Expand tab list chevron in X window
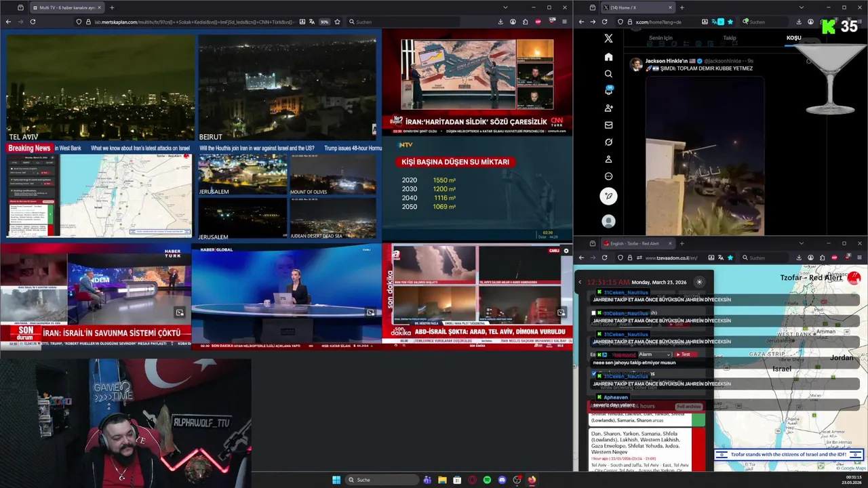Screen dimensions: 868x488 tap(801, 7)
